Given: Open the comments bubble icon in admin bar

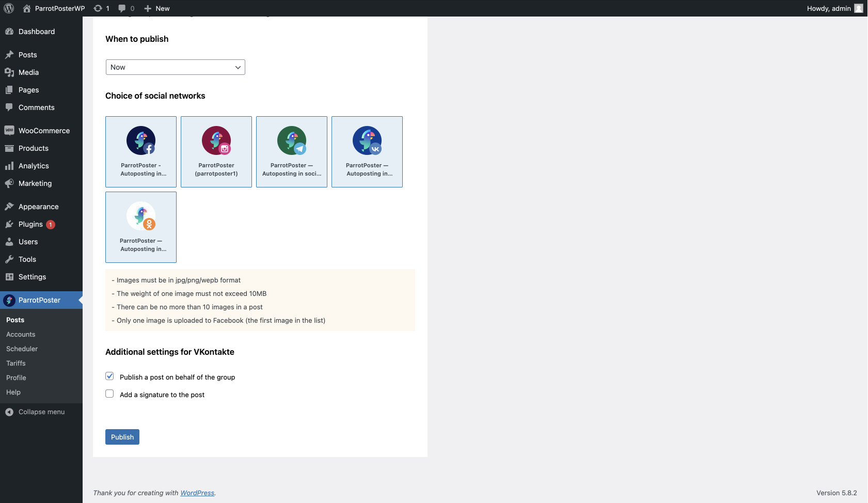Looking at the screenshot, I should pyautogui.click(x=122, y=8).
